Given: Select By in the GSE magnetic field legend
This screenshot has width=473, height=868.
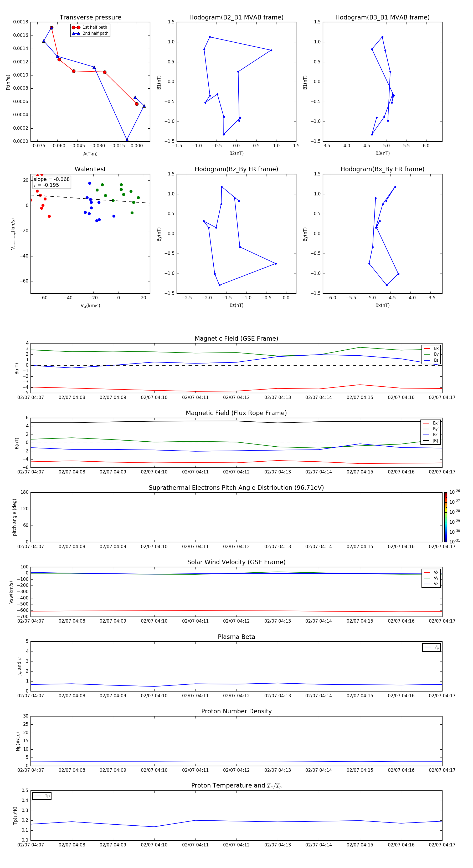Looking at the screenshot, I should (431, 354).
